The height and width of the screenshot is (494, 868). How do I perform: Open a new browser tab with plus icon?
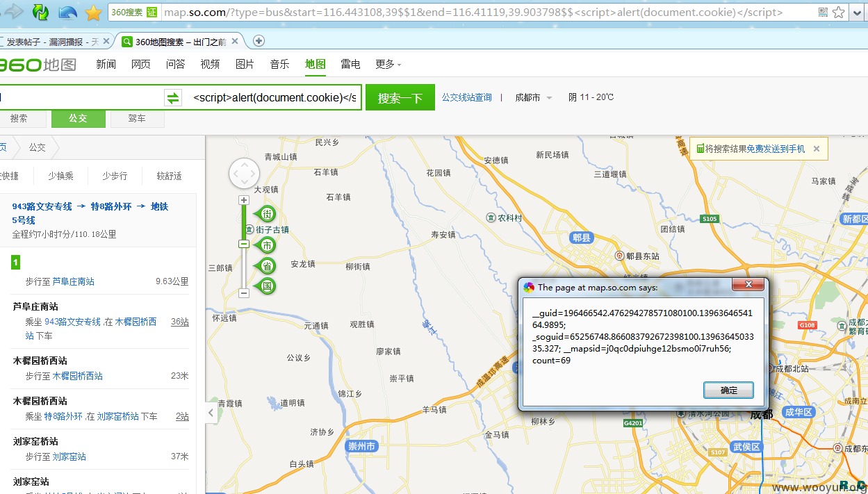coord(259,41)
